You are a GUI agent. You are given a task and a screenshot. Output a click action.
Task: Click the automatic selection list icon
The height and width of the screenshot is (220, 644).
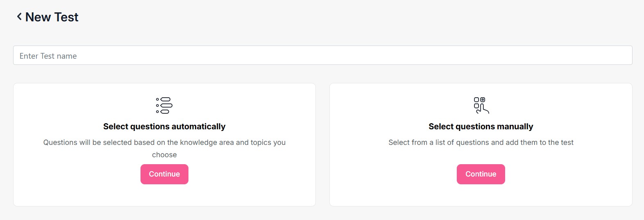[x=164, y=105]
